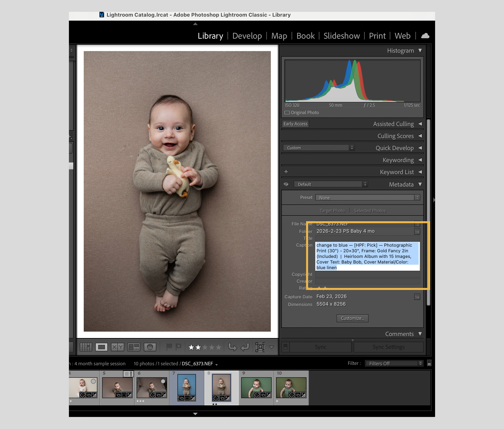Switch to Grid view
This screenshot has width=504, height=429.
click(86, 347)
